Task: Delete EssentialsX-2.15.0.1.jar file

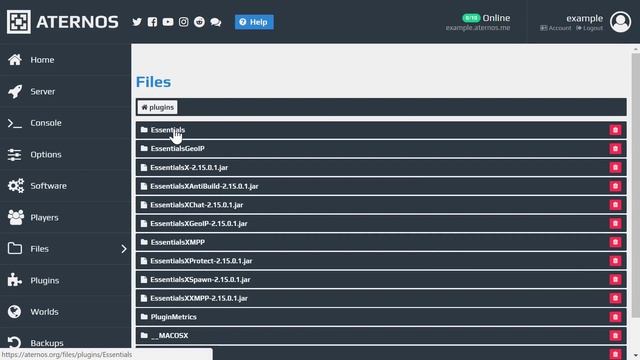Action: point(615,167)
